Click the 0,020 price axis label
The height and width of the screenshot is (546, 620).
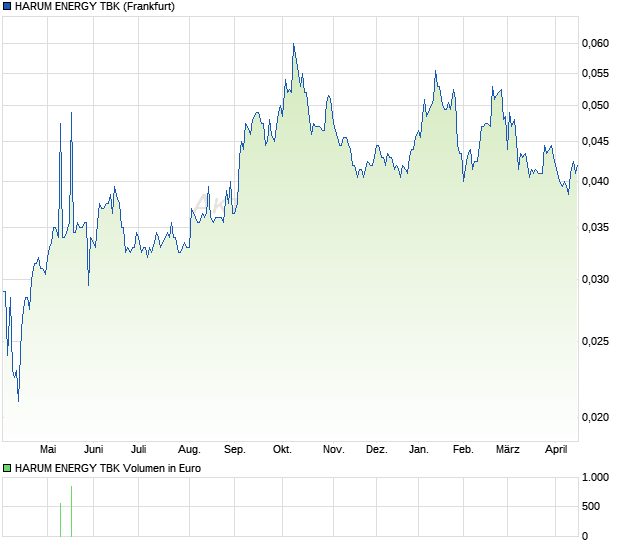595,417
